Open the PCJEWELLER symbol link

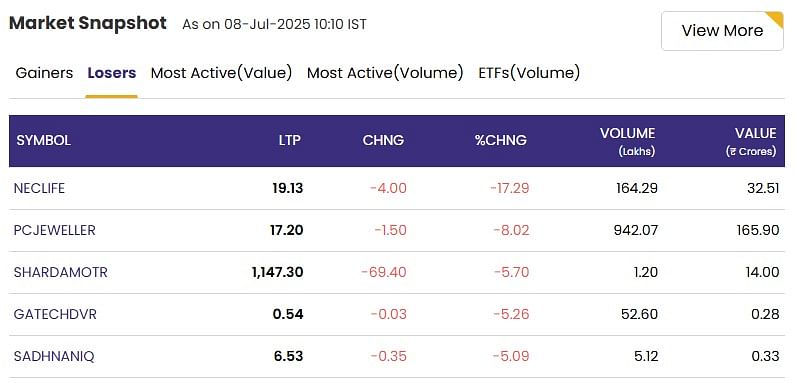[55, 230]
